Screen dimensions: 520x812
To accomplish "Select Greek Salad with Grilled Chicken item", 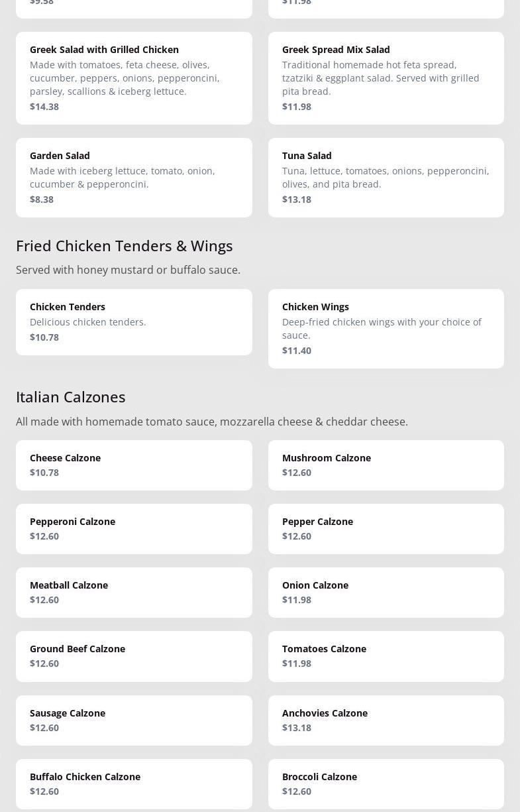I will tap(134, 78).
